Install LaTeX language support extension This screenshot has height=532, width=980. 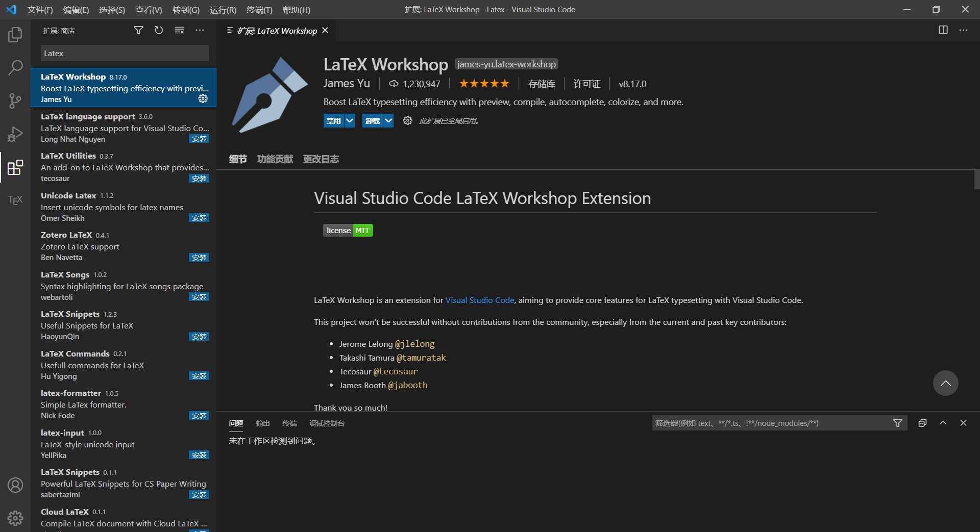point(199,139)
